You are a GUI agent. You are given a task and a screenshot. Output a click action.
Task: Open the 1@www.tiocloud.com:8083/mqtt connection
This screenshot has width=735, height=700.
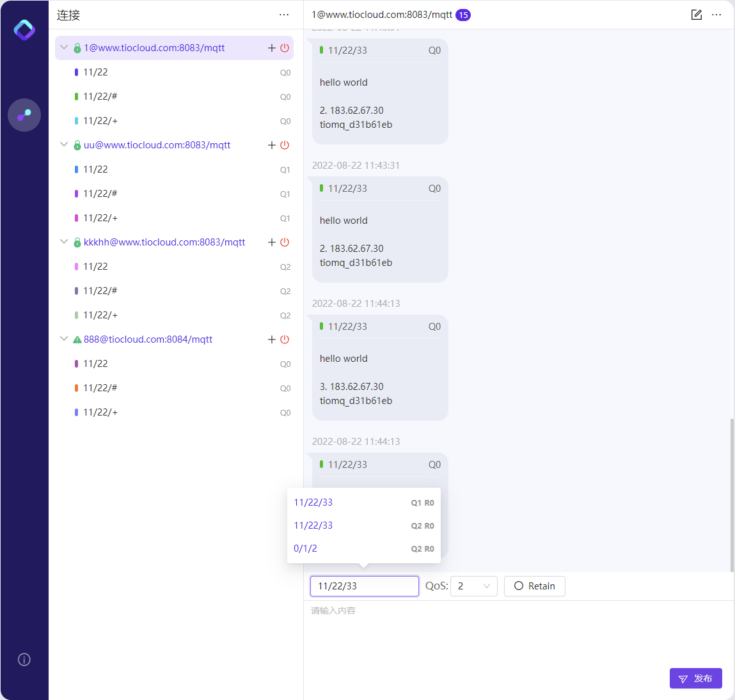[154, 48]
